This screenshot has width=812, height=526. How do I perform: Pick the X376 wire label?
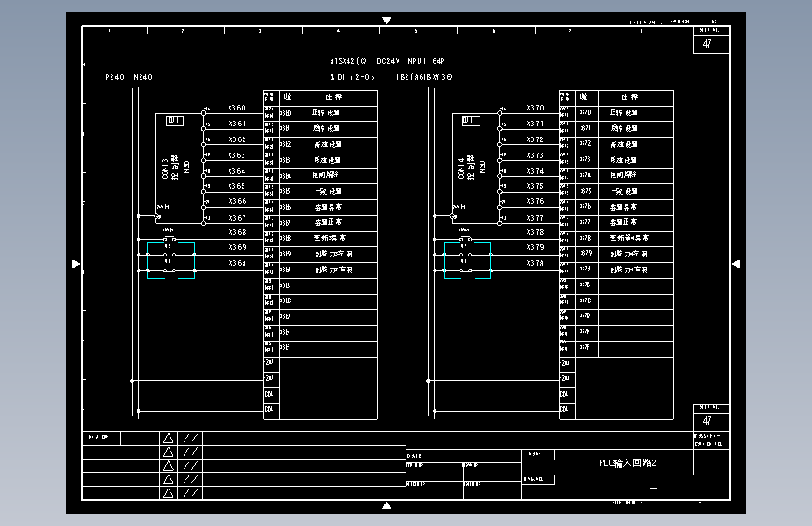pos(536,201)
